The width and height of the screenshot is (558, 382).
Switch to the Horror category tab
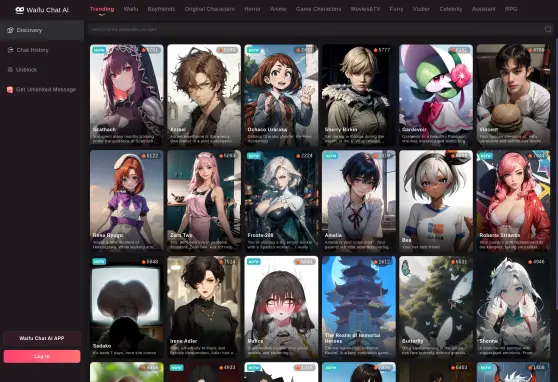252,9
